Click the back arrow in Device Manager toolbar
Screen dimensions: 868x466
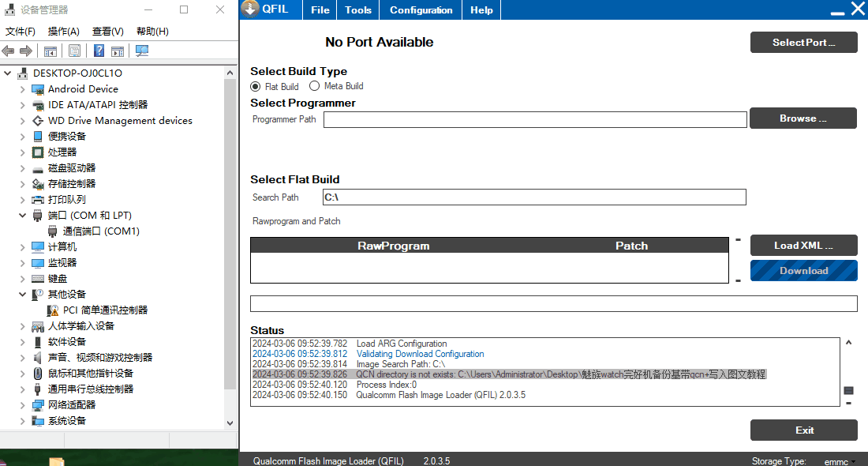tap(9, 51)
